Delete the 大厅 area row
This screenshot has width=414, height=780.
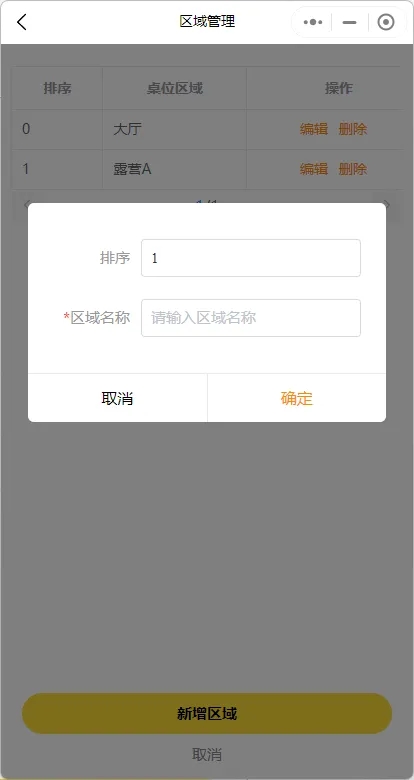353,129
